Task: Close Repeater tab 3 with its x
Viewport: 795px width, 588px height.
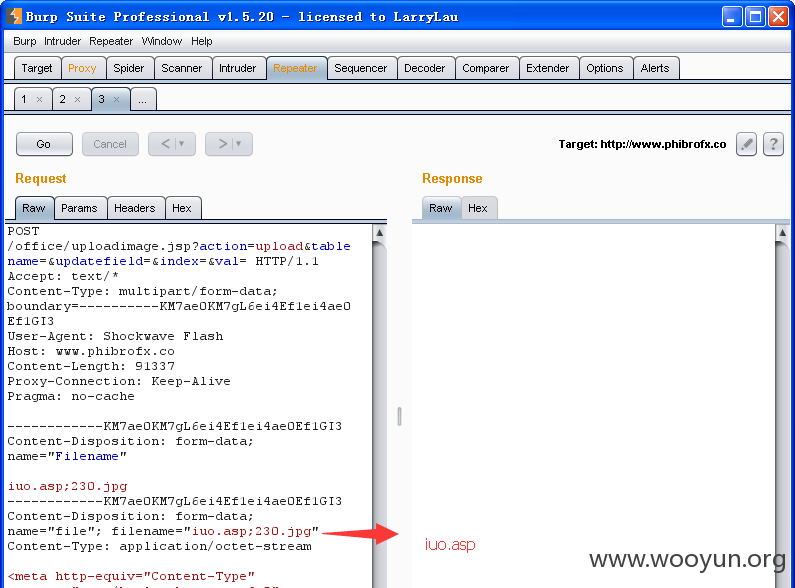Action: click(117, 99)
